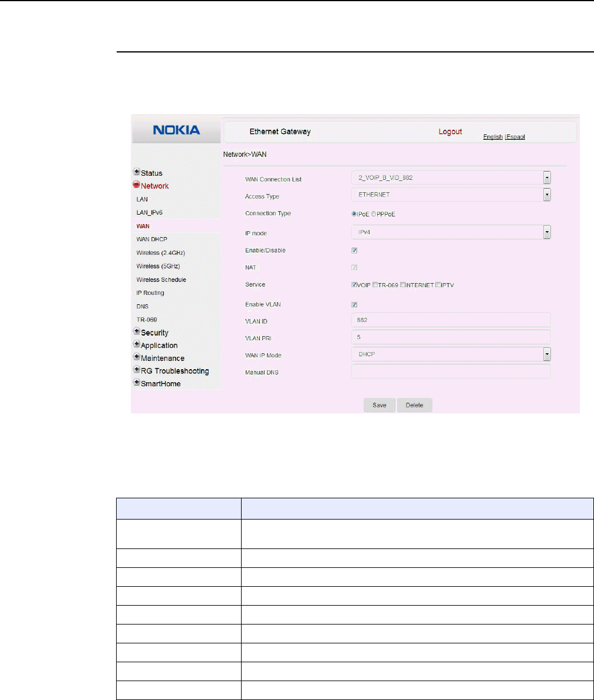Click the VLAN ID input field
This screenshot has height=700, width=594.
pos(451,320)
